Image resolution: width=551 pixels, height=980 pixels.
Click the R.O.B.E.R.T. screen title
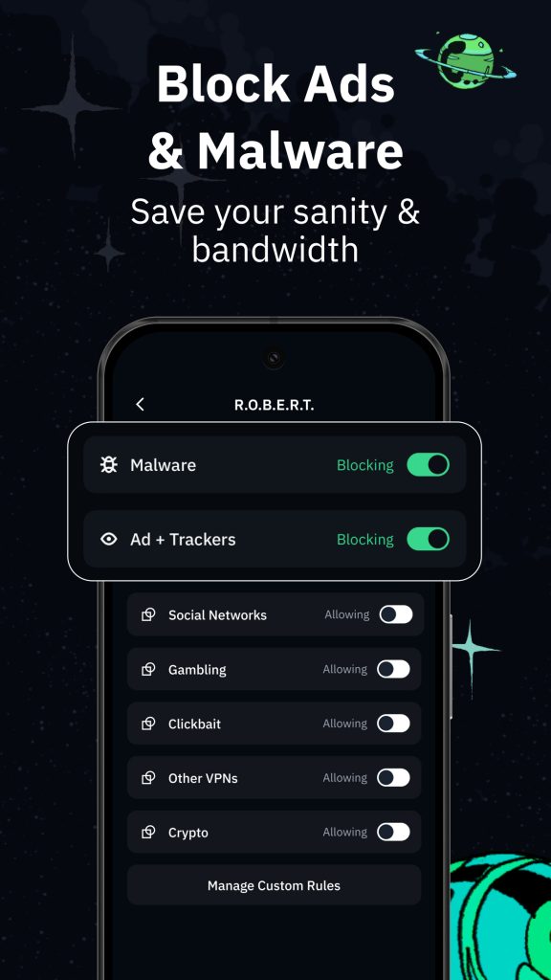[275, 405]
